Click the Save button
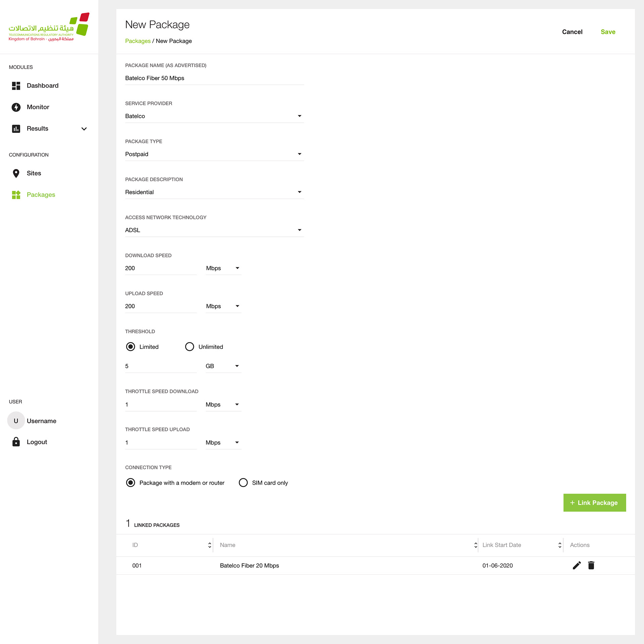644x644 pixels. coord(608,32)
